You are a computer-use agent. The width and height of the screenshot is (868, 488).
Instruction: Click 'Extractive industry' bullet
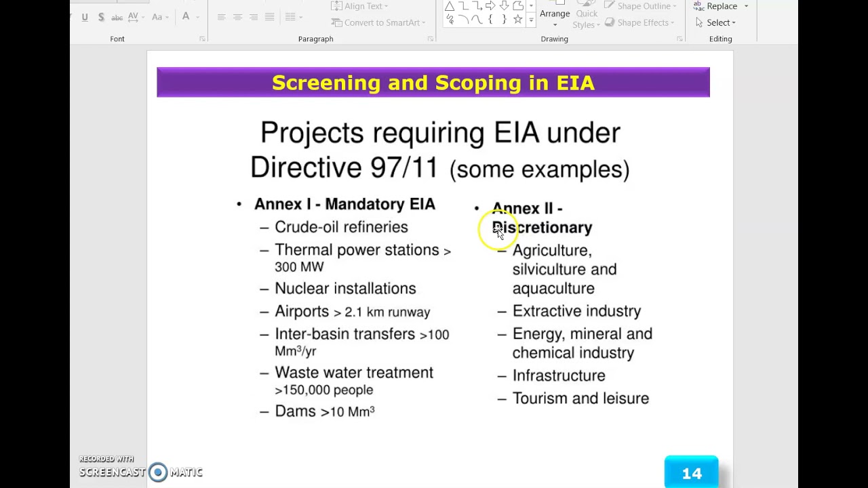pos(576,311)
